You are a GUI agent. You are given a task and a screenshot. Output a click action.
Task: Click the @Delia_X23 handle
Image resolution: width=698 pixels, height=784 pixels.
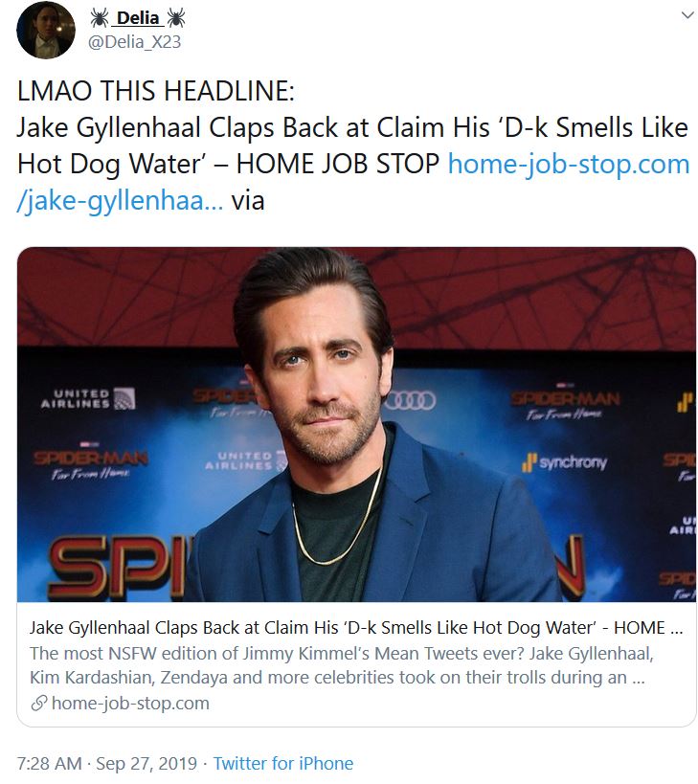(x=134, y=42)
